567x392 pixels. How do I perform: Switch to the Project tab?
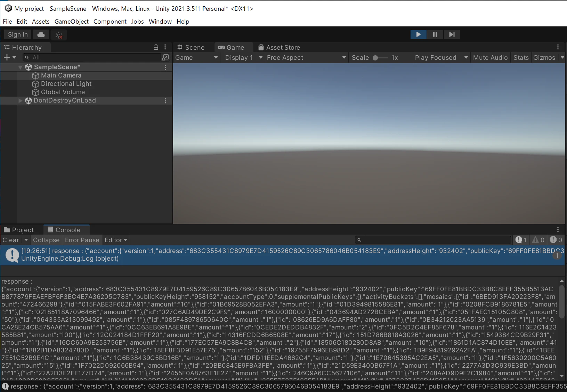(x=19, y=230)
